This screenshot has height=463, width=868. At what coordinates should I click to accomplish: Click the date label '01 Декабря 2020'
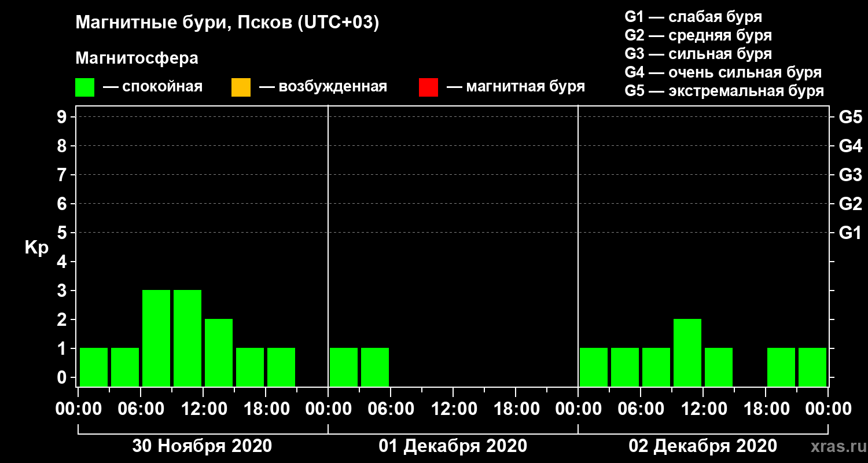click(x=453, y=446)
